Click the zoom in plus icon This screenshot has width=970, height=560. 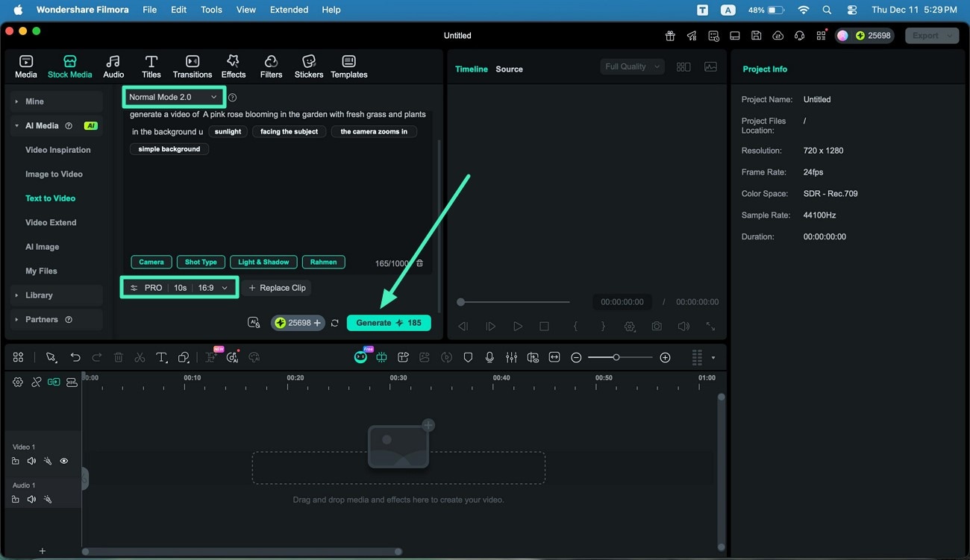(665, 358)
